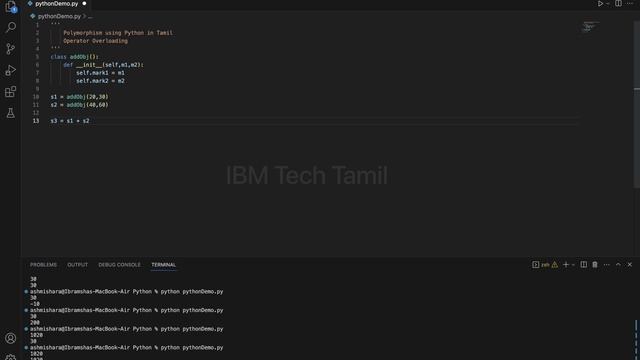The width and height of the screenshot is (640, 360).
Task: Place cursor on line 13 's3 = s1 + s2'
Action: click(x=70, y=121)
